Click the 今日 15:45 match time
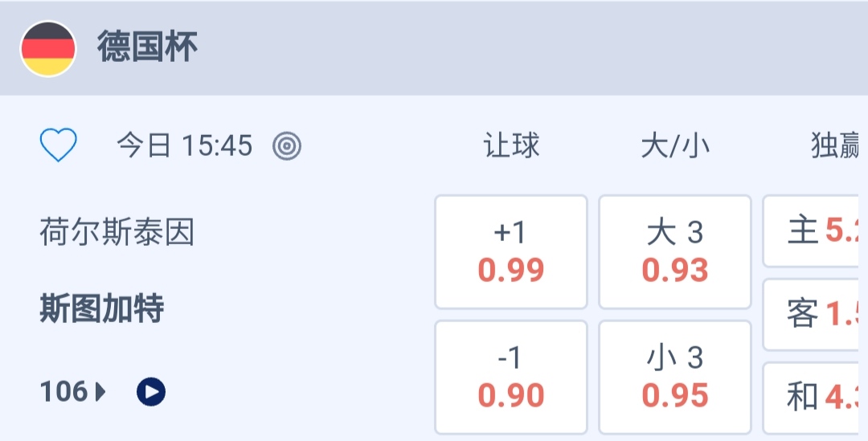 click(x=185, y=145)
